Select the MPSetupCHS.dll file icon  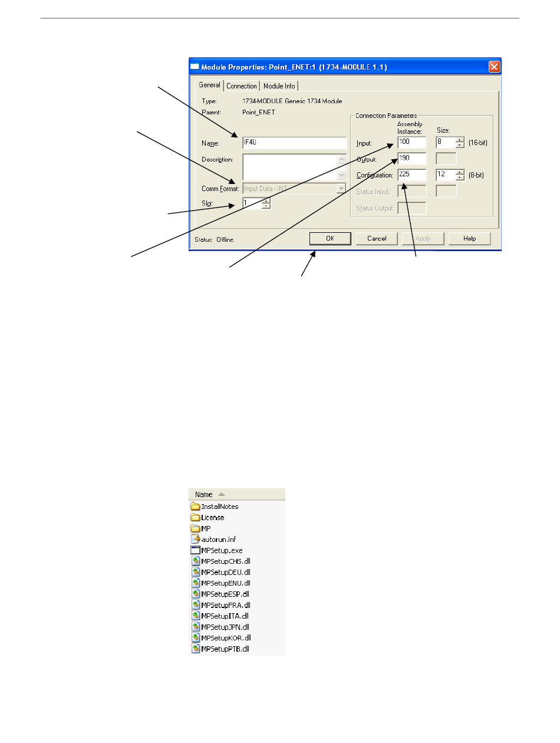(x=196, y=561)
